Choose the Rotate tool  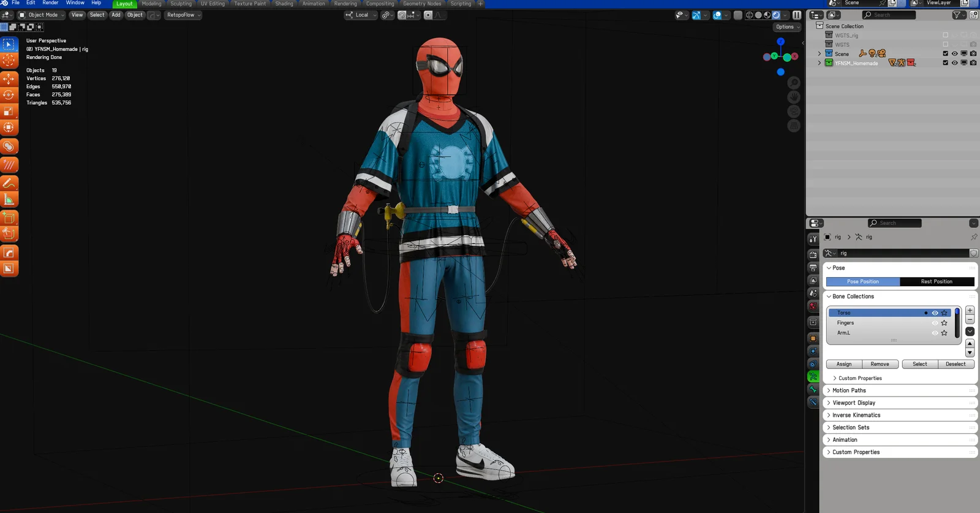[x=9, y=95]
